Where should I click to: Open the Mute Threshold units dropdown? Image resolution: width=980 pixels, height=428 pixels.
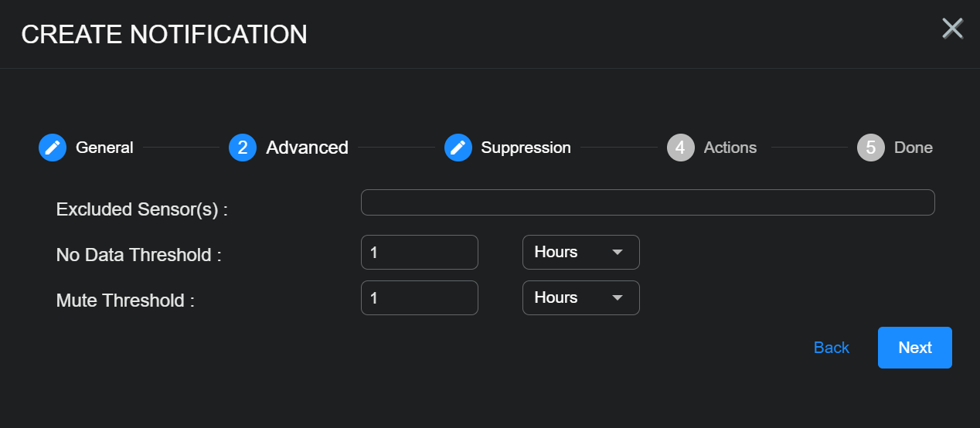point(580,298)
